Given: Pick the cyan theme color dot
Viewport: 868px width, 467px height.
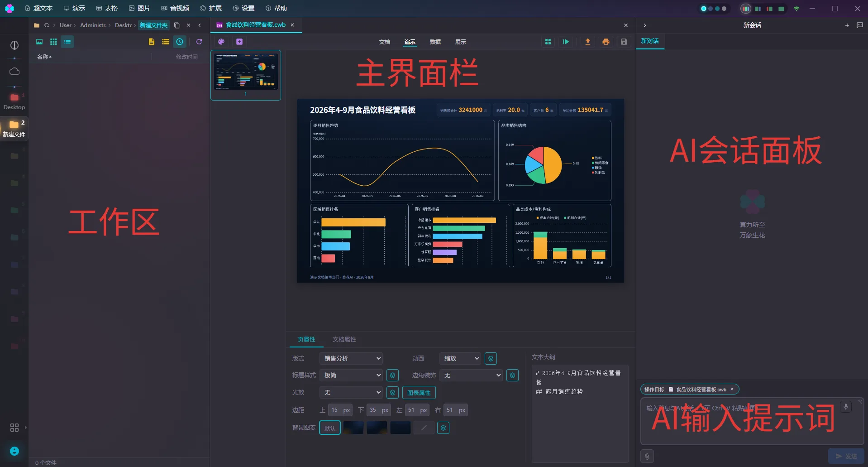Looking at the screenshot, I should pyautogui.click(x=704, y=9).
